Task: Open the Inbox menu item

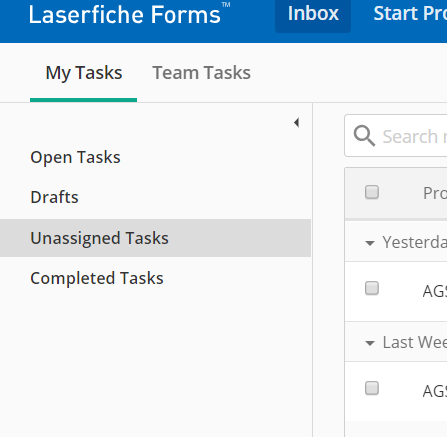Action: tap(313, 15)
